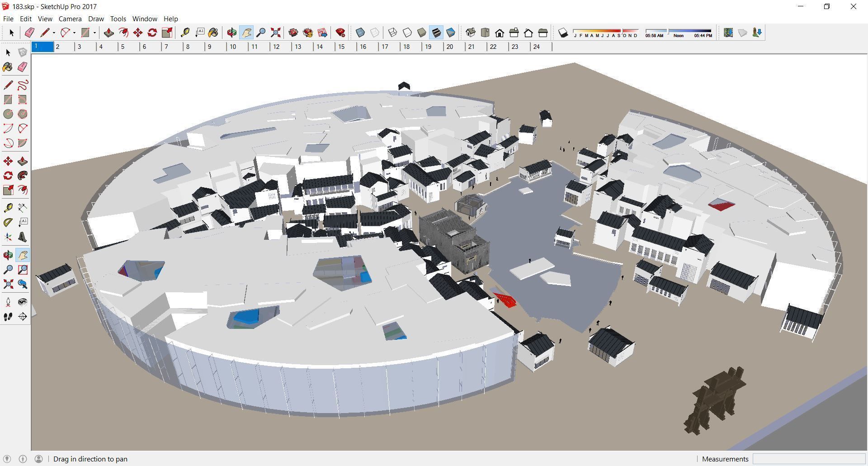Expand the Shape tool dropdown arrow
Screen dimensions: 868x466
(94, 33)
